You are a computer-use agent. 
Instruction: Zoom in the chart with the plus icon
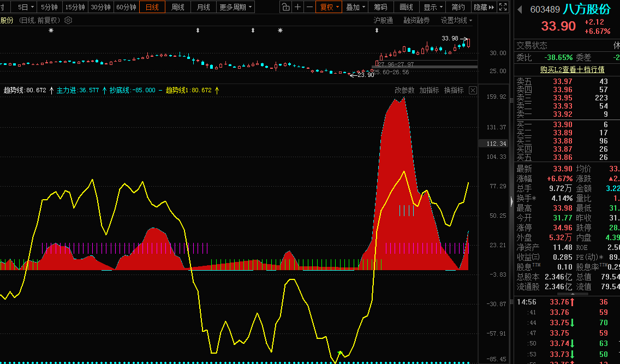[x=297, y=7]
